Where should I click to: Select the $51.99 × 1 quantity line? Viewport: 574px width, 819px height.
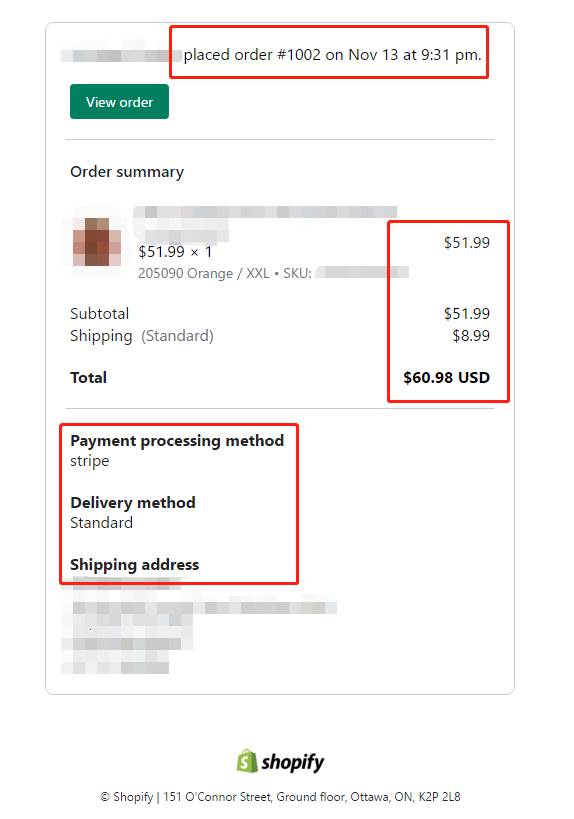(x=175, y=252)
